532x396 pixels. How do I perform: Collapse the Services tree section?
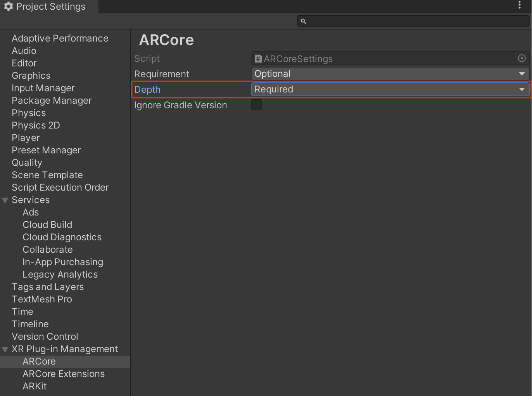tap(5, 200)
